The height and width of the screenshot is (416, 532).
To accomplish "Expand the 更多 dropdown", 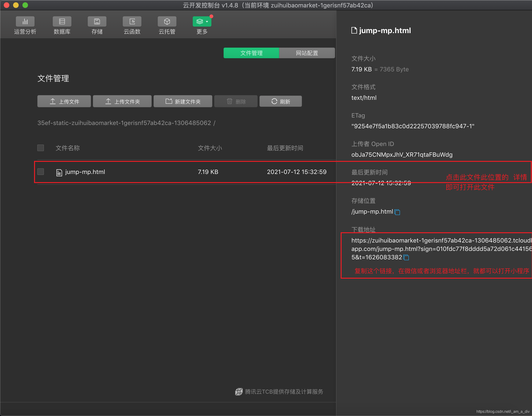I will click(202, 21).
